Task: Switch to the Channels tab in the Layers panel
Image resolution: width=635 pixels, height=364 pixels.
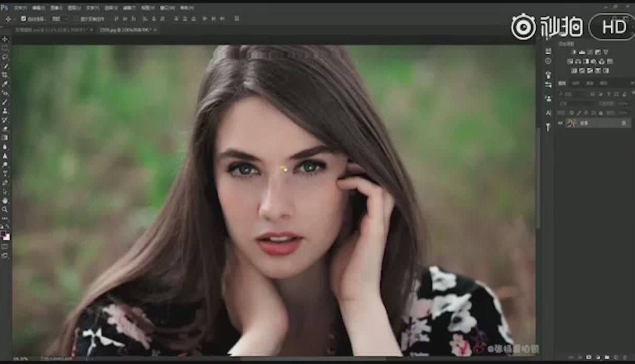Action: (x=575, y=83)
